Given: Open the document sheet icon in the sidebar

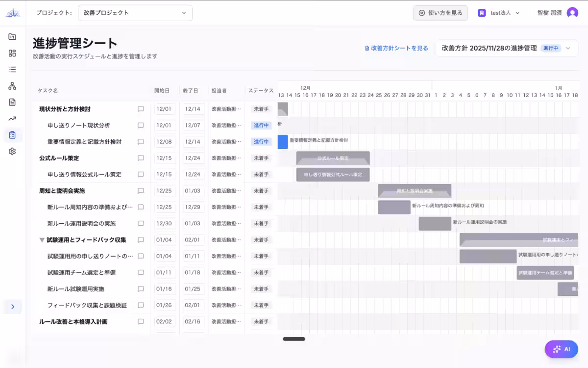Looking at the screenshot, I should point(12,102).
